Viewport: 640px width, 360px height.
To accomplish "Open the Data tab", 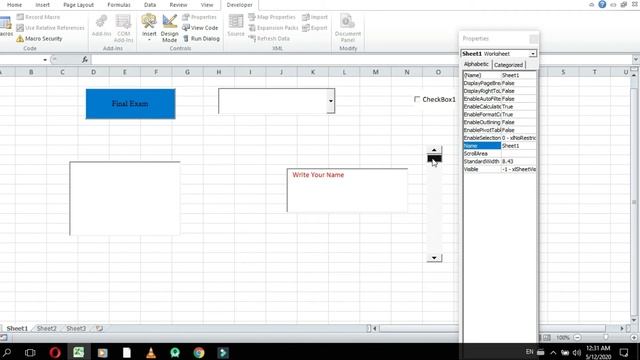I will click(150, 5).
